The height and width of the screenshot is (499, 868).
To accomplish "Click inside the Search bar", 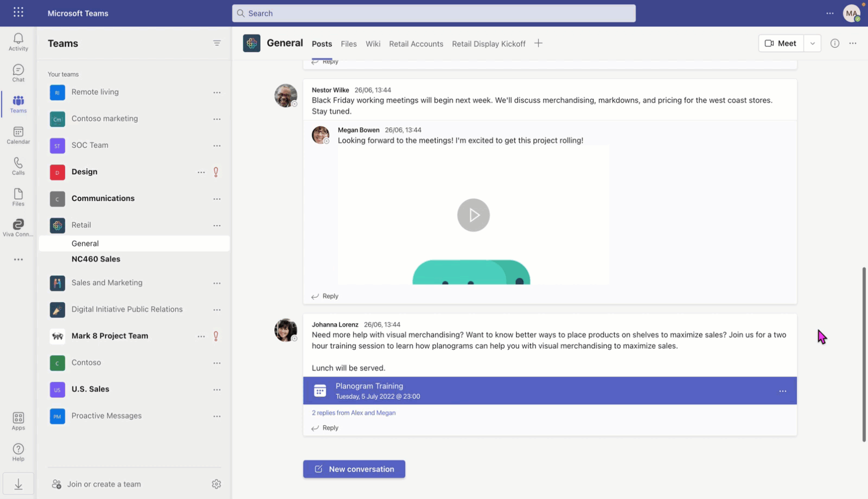I will 433,13.
